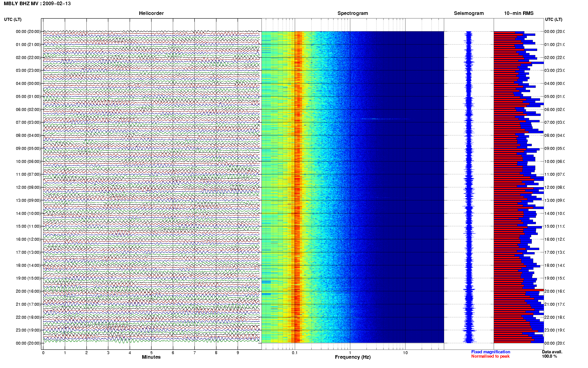Click the left 23:00 (19:00) time label
This screenshot has width=588, height=368.
pyautogui.click(x=28, y=330)
